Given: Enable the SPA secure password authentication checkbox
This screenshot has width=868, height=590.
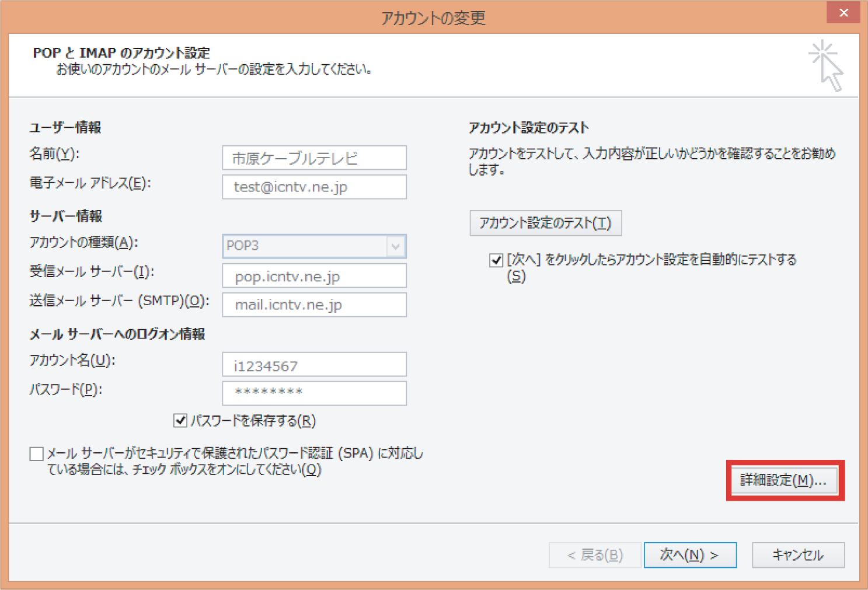Looking at the screenshot, I should (36, 453).
